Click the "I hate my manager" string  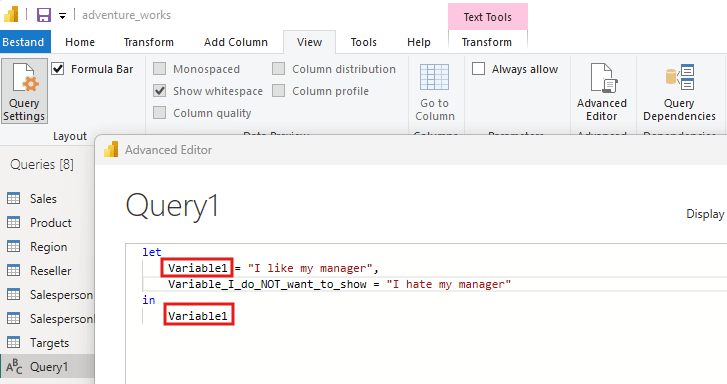tap(449, 284)
